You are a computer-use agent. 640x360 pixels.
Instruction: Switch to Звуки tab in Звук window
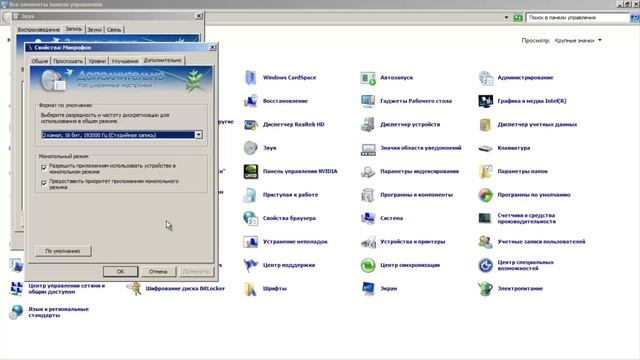tap(94, 29)
